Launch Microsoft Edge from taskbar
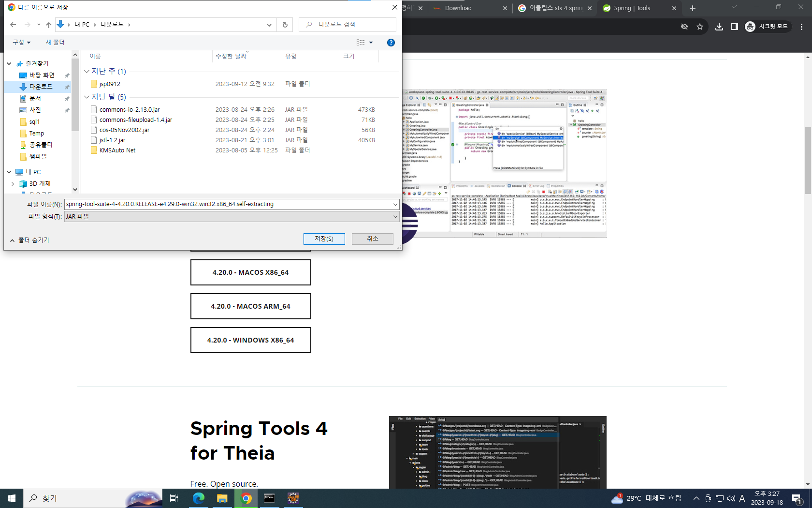 (x=198, y=498)
